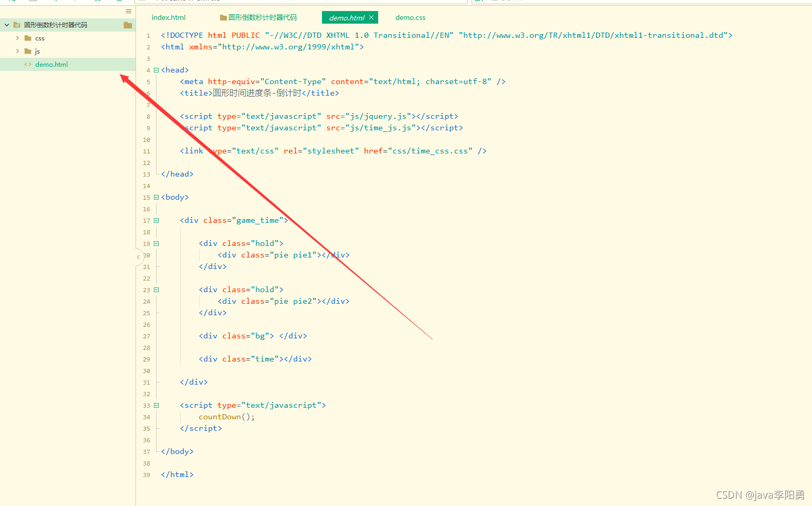
Task: Click the closing </body> tag
Action: 177,451
